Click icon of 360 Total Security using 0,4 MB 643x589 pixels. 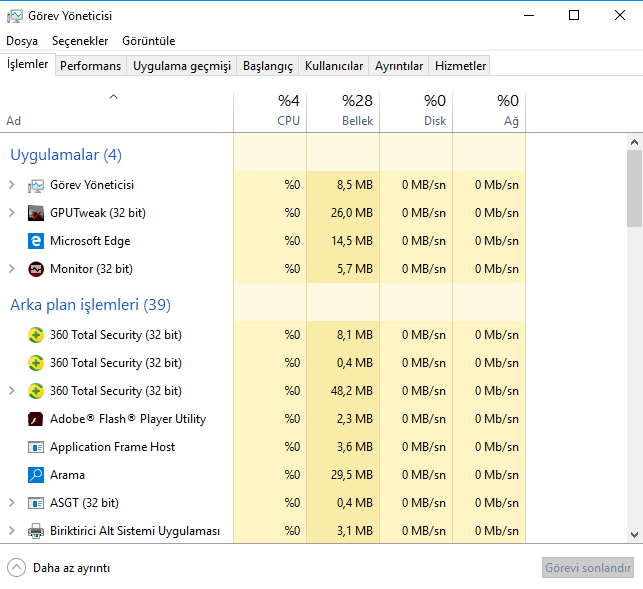click(x=36, y=363)
